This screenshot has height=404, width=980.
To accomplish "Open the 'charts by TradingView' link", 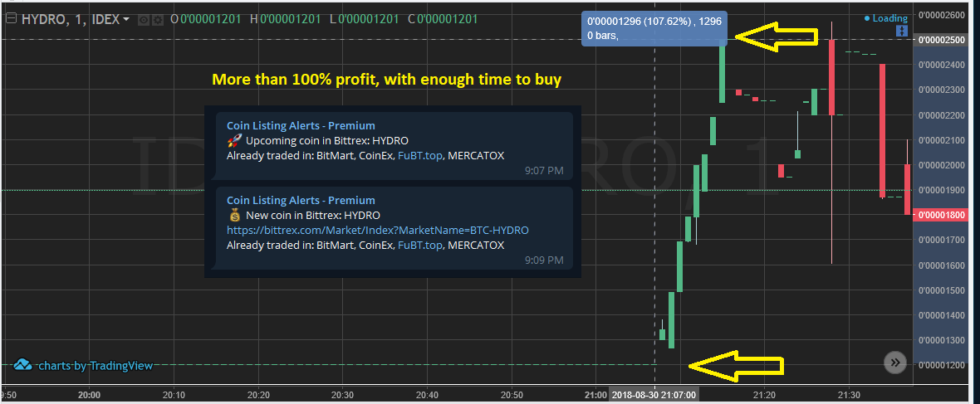I will (x=95, y=366).
